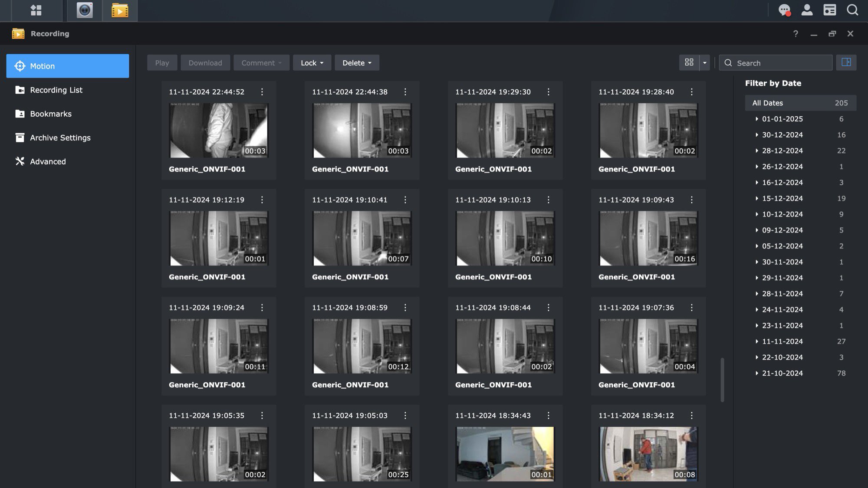This screenshot has width=868, height=488.
Task: Switch to thumbnail grid view mode
Action: pyautogui.click(x=689, y=62)
